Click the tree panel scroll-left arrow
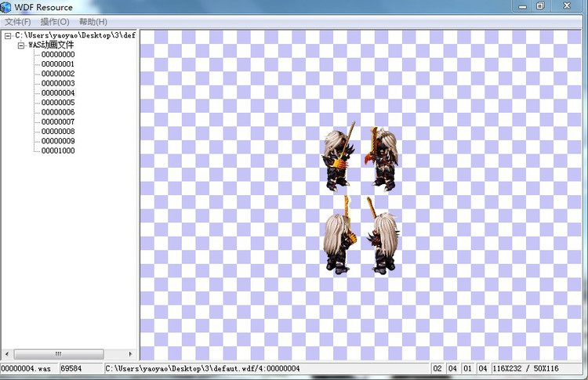This screenshot has height=380, width=588. (5, 354)
